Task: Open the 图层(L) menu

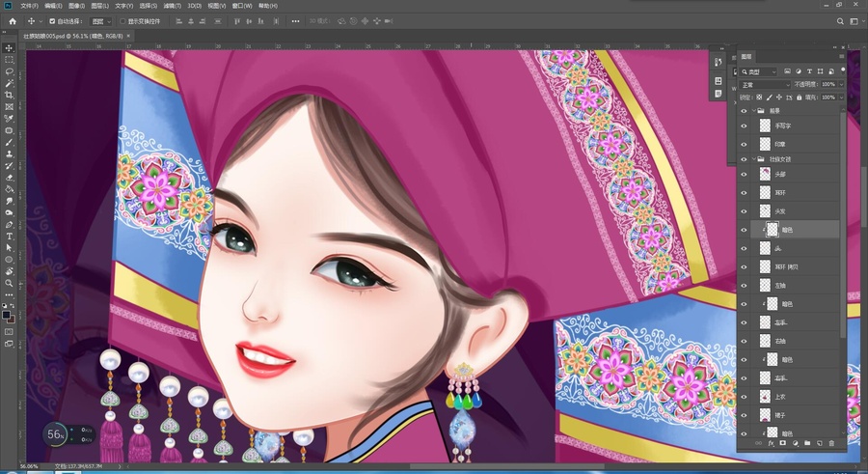Action: pos(99,6)
